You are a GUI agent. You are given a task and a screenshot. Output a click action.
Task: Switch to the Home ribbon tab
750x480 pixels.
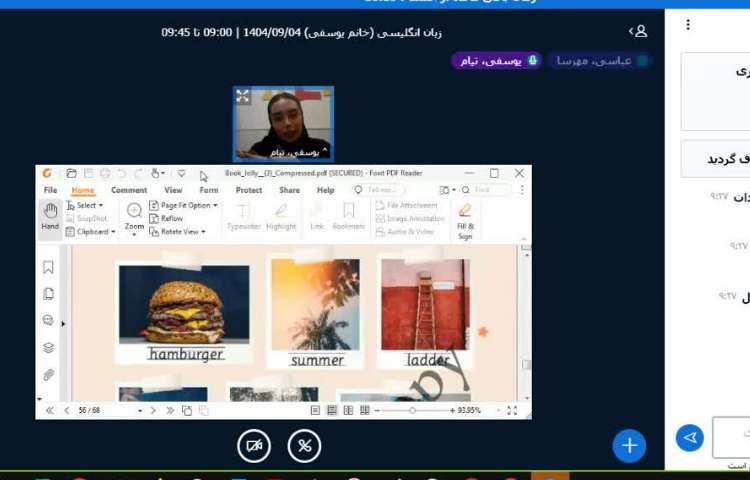click(x=83, y=190)
